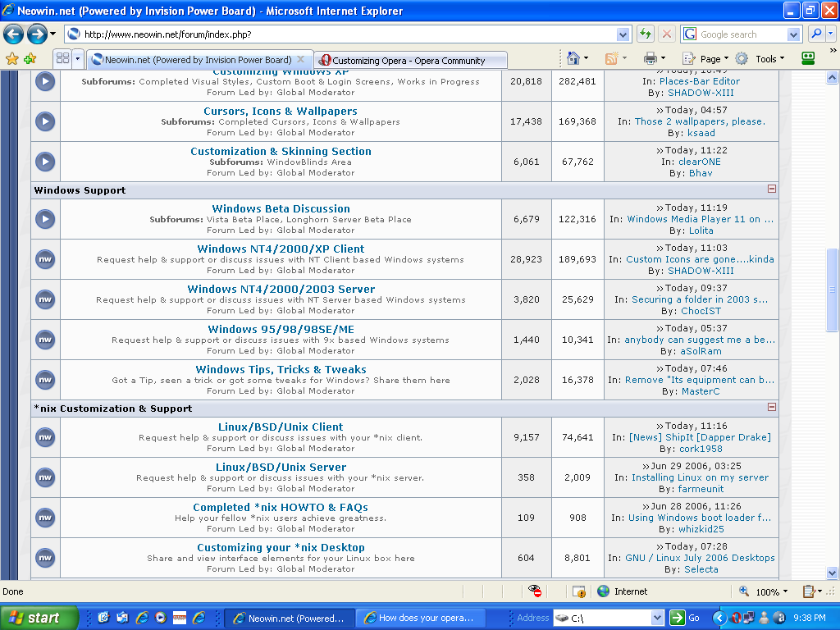Open the taskbar Address C:\ dropdown
840x630 pixels.
click(657, 619)
